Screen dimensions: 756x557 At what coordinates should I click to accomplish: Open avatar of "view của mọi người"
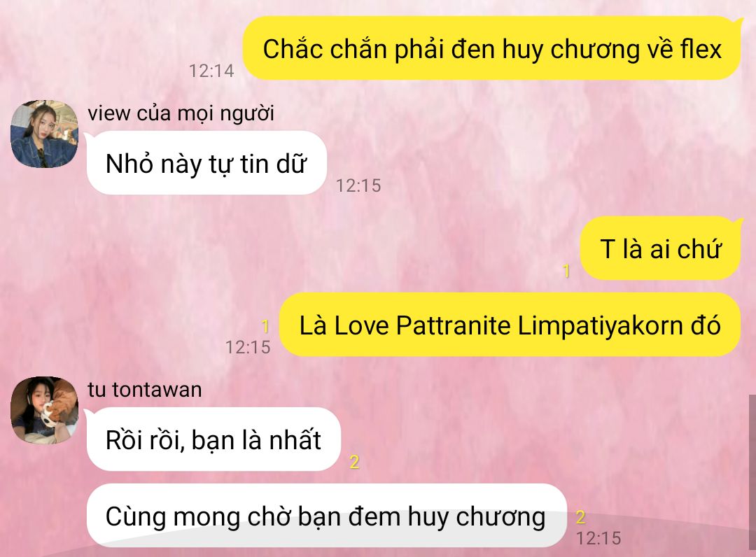tap(44, 134)
